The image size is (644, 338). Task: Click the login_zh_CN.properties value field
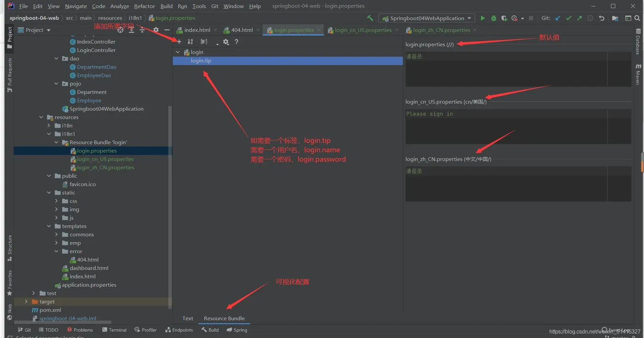(x=518, y=183)
